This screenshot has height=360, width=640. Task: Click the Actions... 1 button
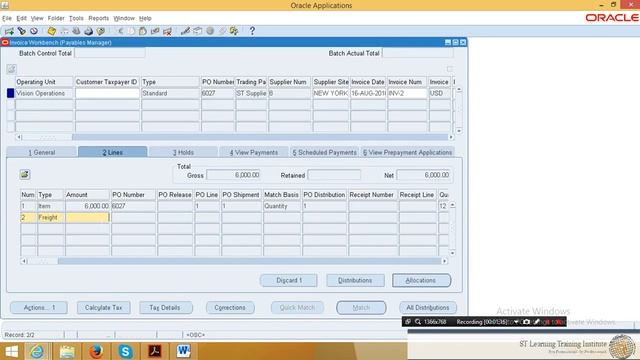click(x=39, y=307)
